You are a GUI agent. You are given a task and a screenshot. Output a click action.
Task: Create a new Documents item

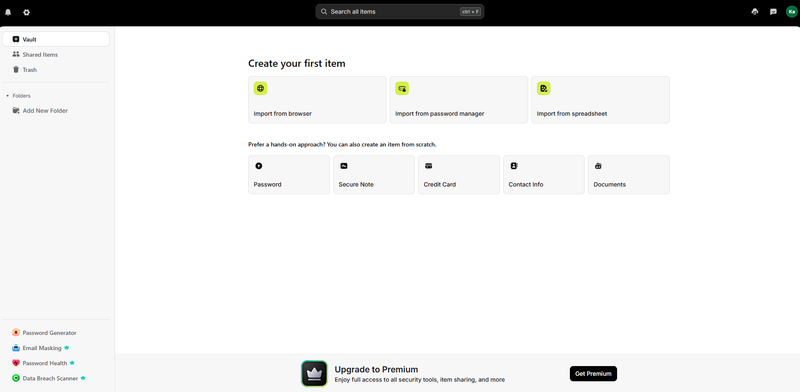coord(629,175)
